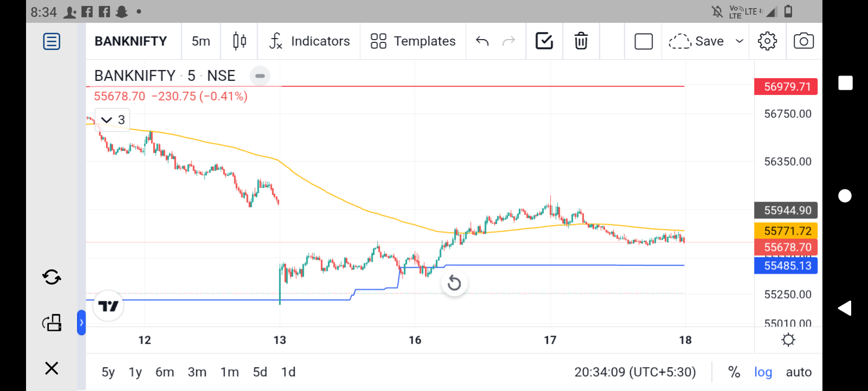Change the 5m chart interval
The width and height of the screenshot is (868, 391).
click(x=201, y=41)
